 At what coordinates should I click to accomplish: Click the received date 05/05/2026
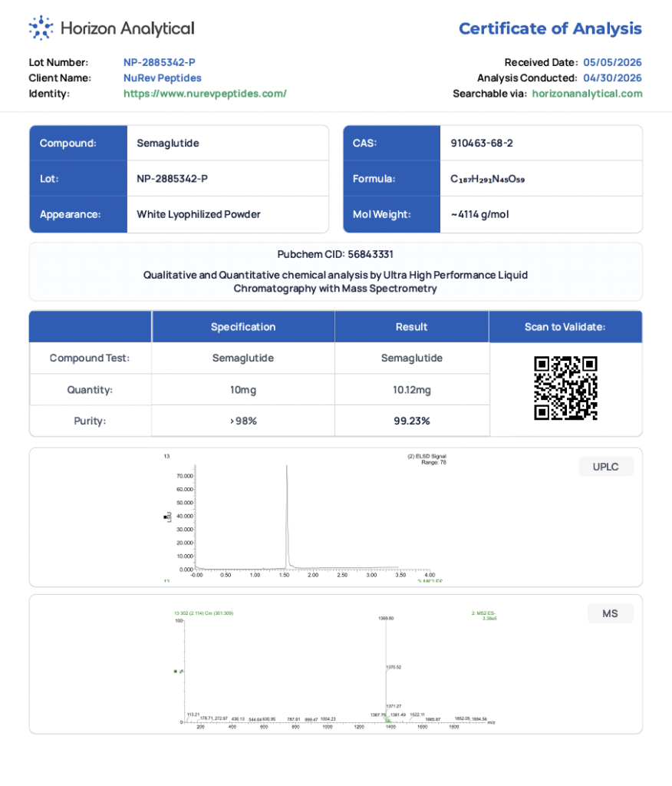click(x=612, y=63)
